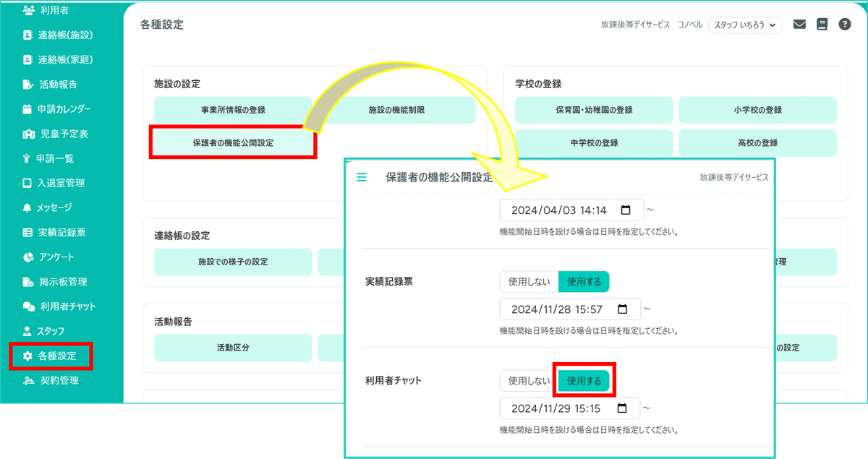Set 実績記録票 to 使用しない
The image size is (868, 459).
529,281
